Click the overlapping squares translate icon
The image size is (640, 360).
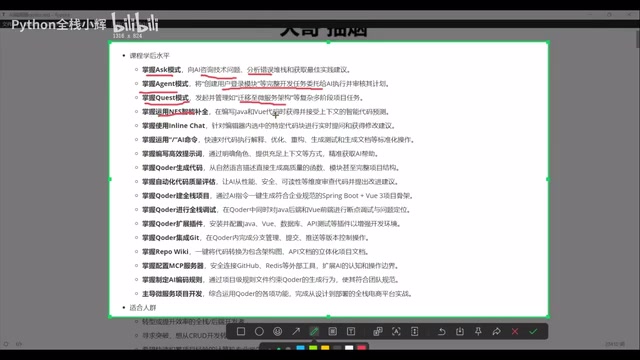click(378, 331)
